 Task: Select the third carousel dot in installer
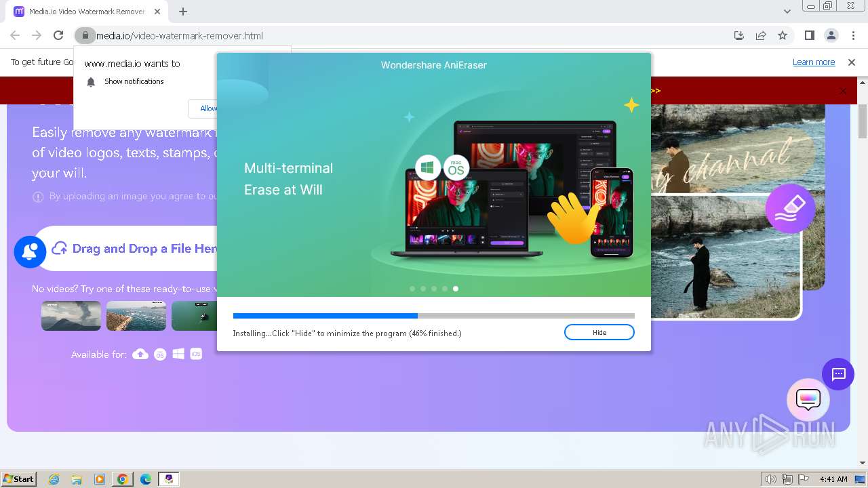click(434, 289)
